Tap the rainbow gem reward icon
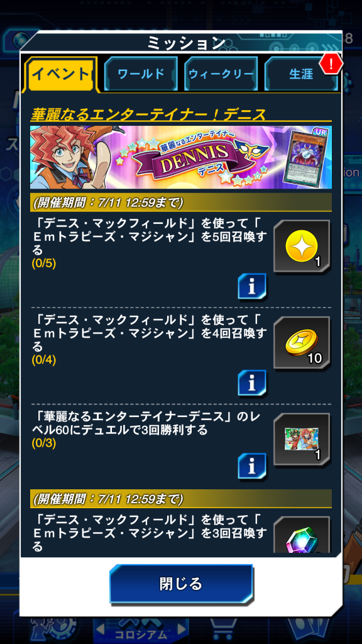Screen dimensions: 362x644 pyautogui.click(x=302, y=535)
